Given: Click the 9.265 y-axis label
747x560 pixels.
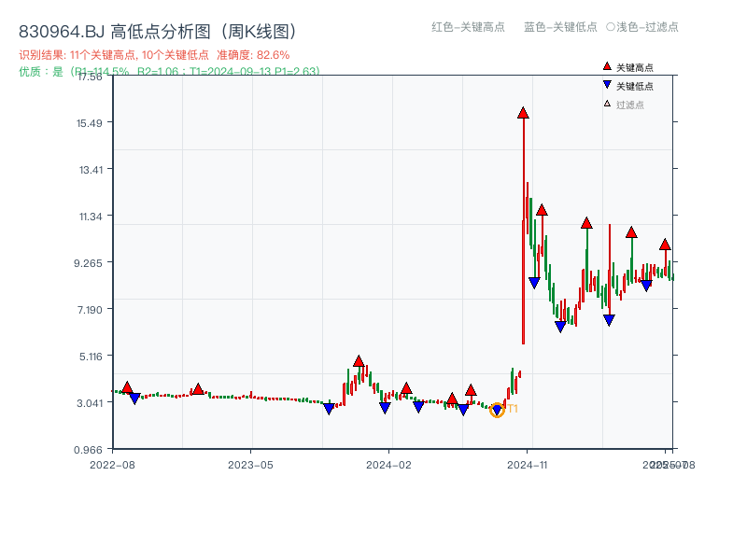Looking at the screenshot, I should click(88, 263).
